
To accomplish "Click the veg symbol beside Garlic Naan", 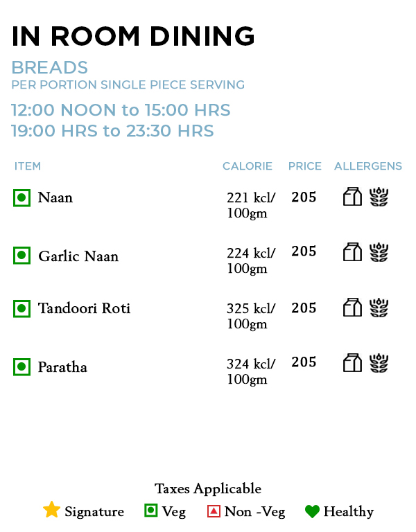I will click(x=21, y=256).
